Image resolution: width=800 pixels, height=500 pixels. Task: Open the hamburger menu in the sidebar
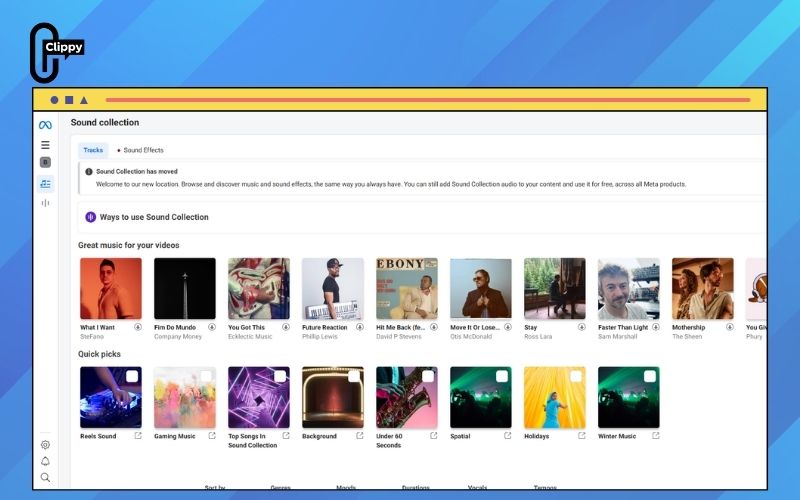coord(45,145)
